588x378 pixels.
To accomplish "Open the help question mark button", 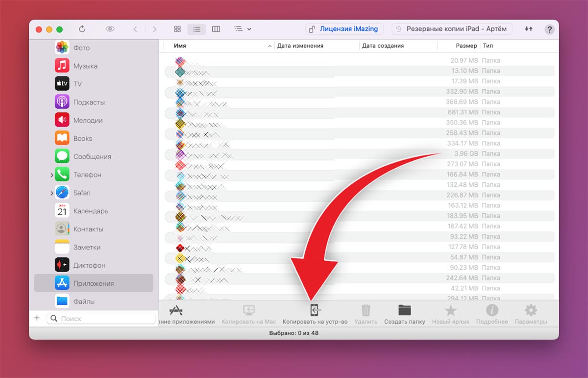I will (x=549, y=29).
